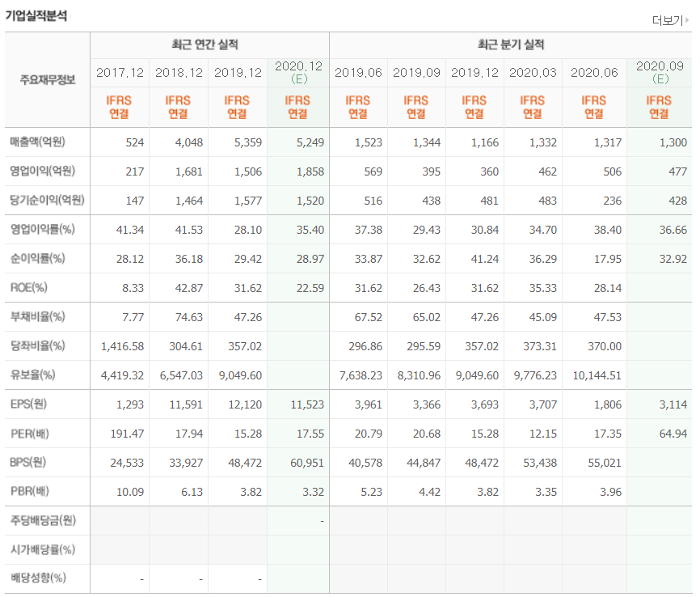Select operating margin value 36.66

pyautogui.click(x=673, y=230)
